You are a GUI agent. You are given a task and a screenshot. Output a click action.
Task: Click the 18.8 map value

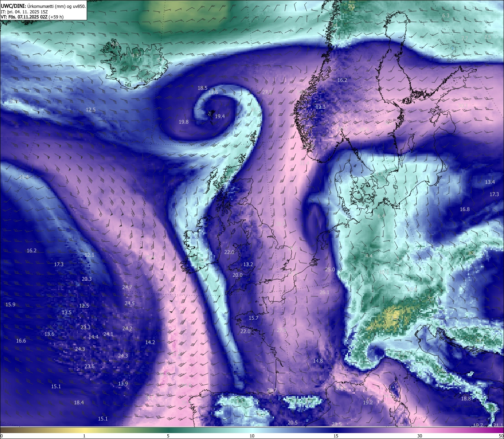tap(466, 399)
